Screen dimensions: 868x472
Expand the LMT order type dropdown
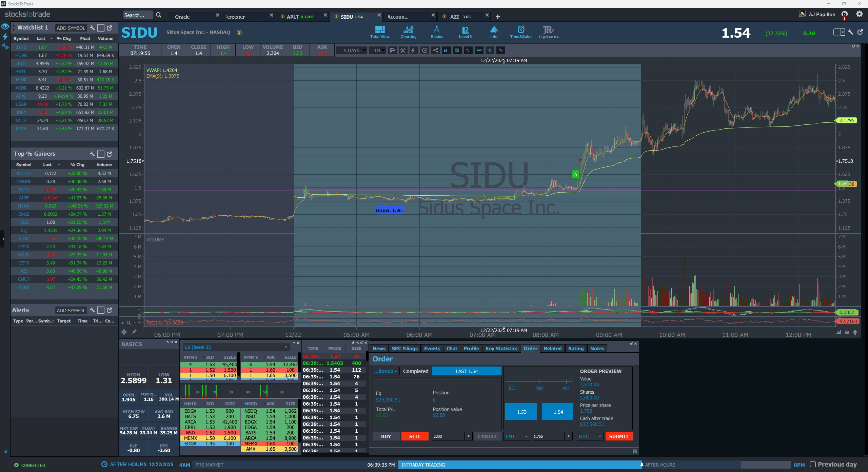click(516, 436)
